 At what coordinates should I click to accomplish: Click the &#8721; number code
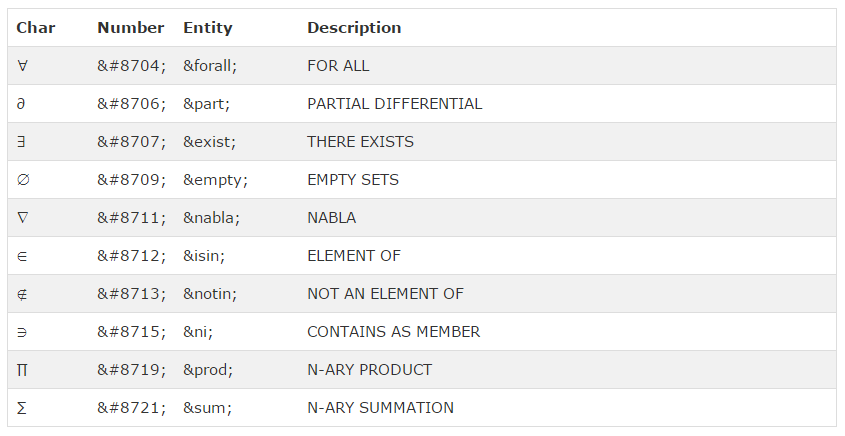pyautogui.click(x=131, y=408)
